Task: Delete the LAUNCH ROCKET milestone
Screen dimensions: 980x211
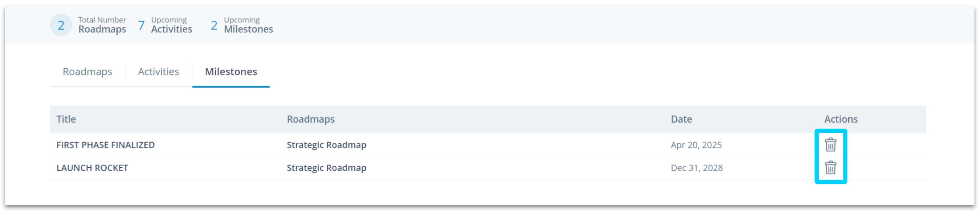Action: [x=830, y=168]
